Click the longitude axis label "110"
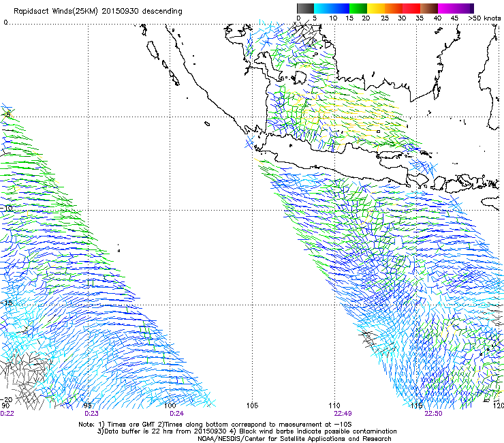The image size is (504, 443). coord(334,406)
